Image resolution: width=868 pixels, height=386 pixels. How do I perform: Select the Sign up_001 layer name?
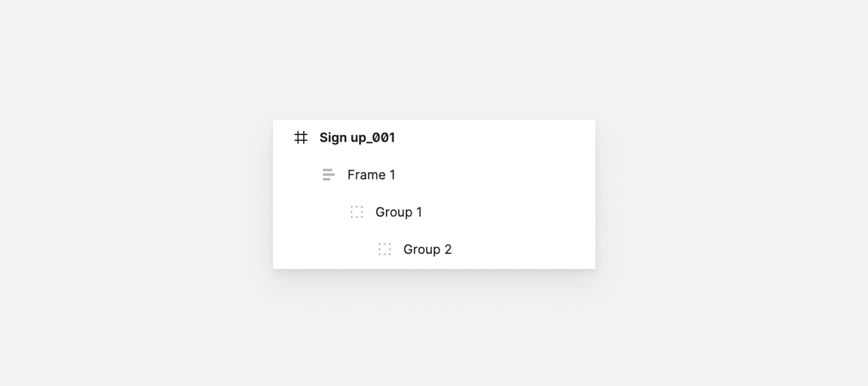tap(357, 138)
